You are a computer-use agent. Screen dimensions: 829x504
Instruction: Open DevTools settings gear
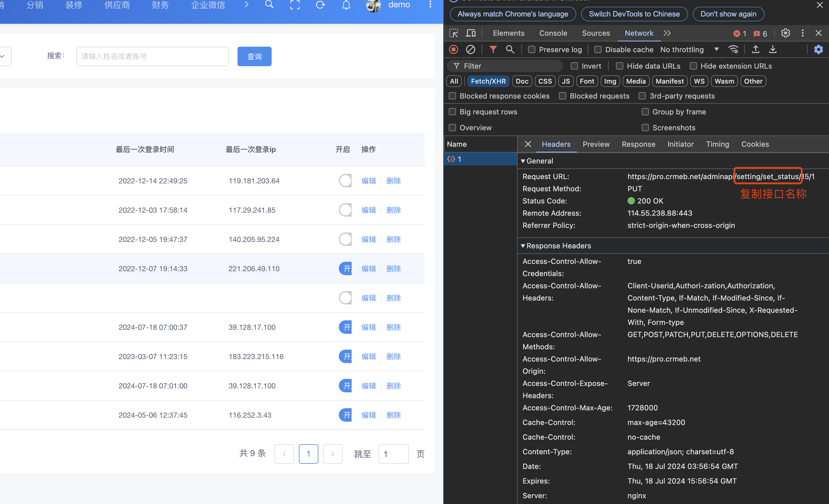coord(785,33)
